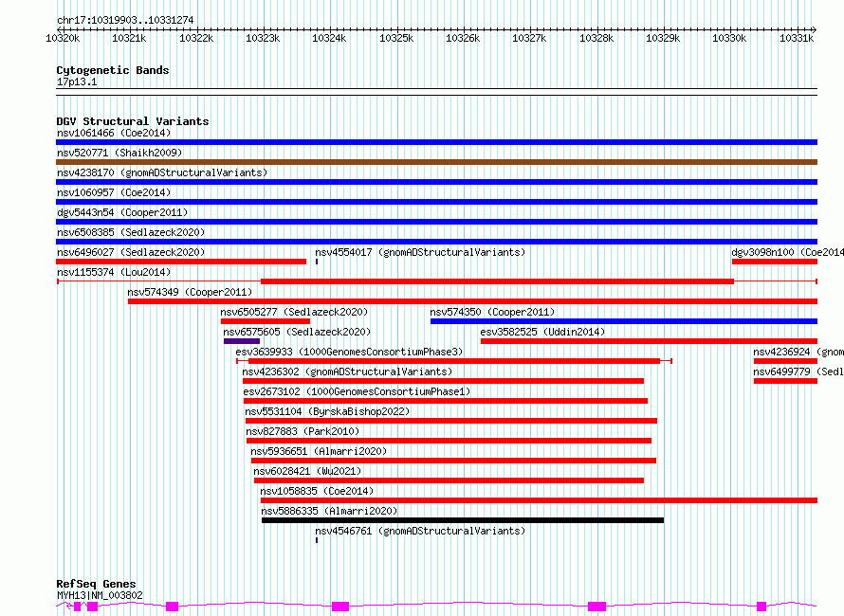844x616 pixels.
Task: Click esv3639933 (1000GenomesConsortiumPhase3) label
Action: click(349, 352)
